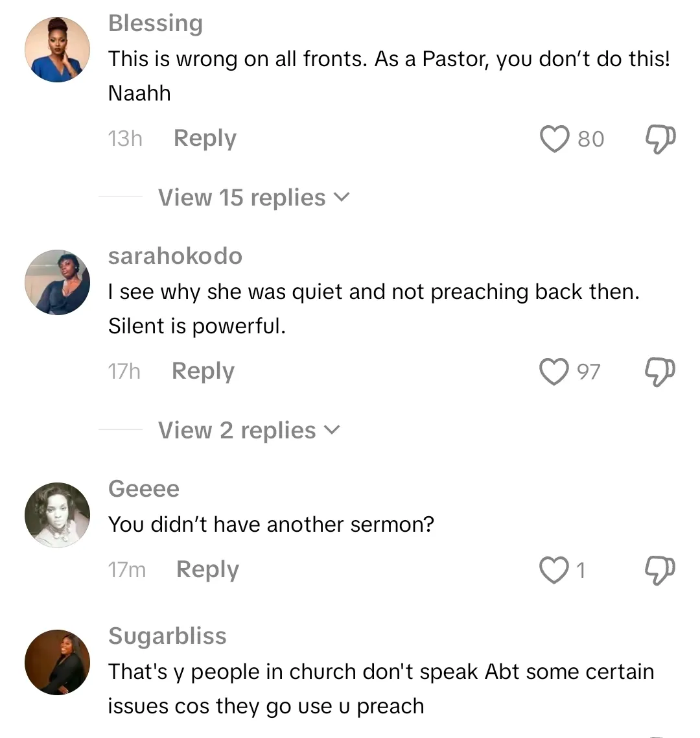Image resolution: width=700 pixels, height=738 pixels.
Task: Tap the Geeee username
Action: [143, 488]
